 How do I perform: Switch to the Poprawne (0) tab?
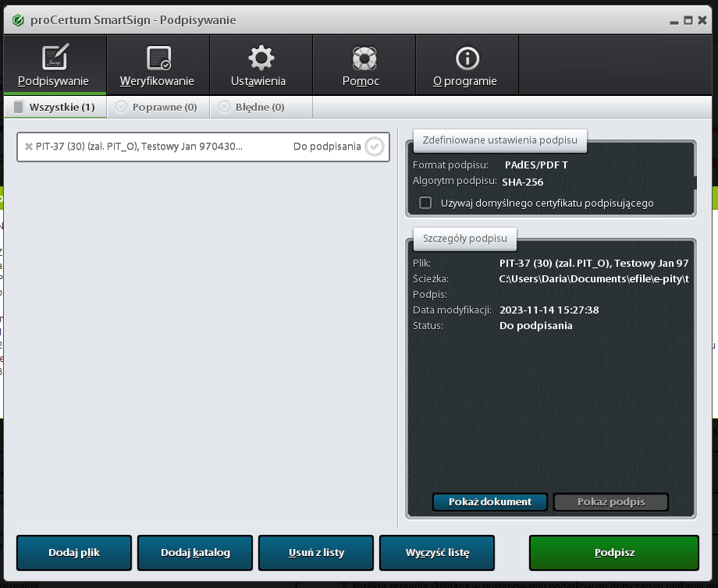156,107
